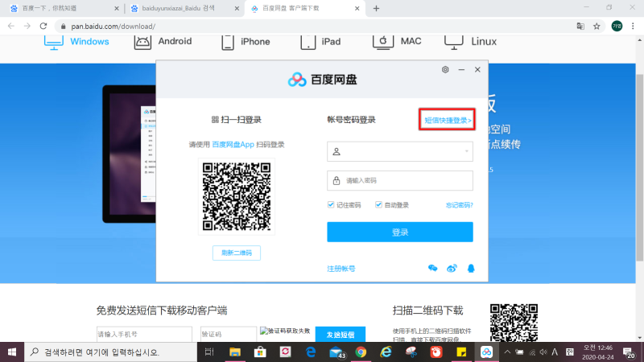Click the username input field
This screenshot has height=362, width=644.
click(x=399, y=151)
